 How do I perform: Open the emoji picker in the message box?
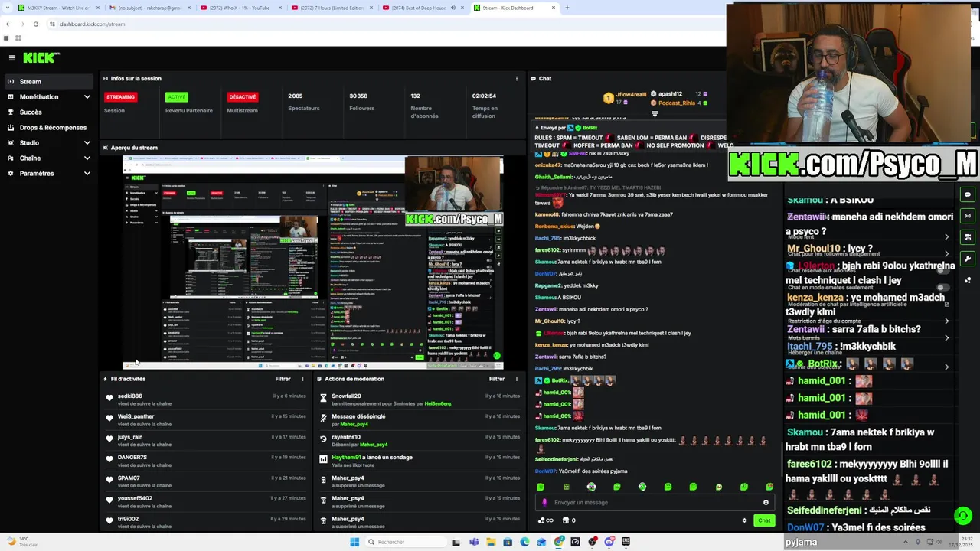coord(766,503)
